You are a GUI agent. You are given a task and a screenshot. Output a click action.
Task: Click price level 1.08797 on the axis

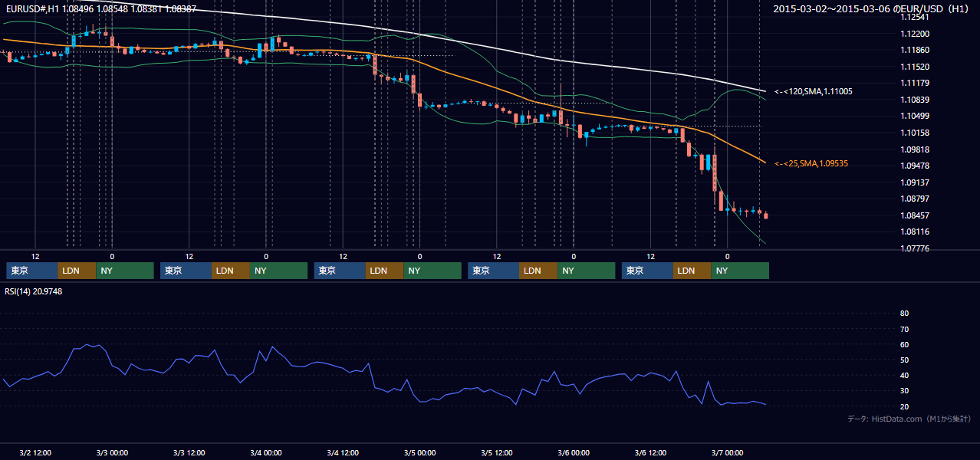[915, 199]
